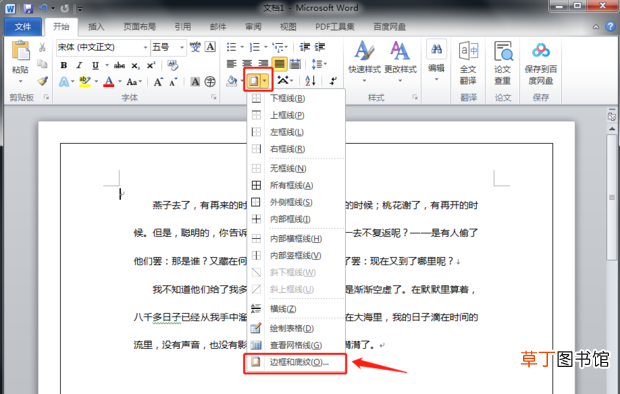This screenshot has width=620, height=394.
Task: Click the paragraph shading bucket icon
Action: point(232,81)
